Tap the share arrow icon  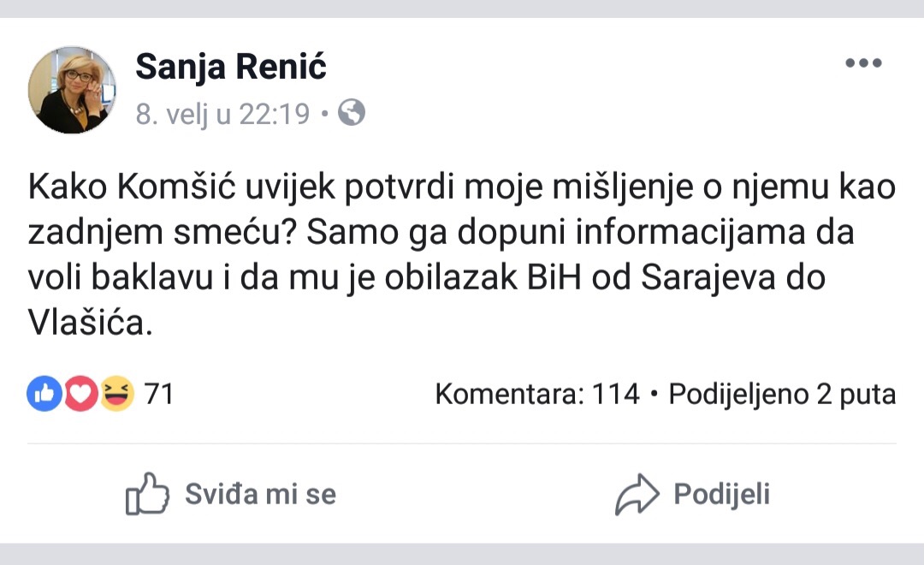(x=637, y=495)
